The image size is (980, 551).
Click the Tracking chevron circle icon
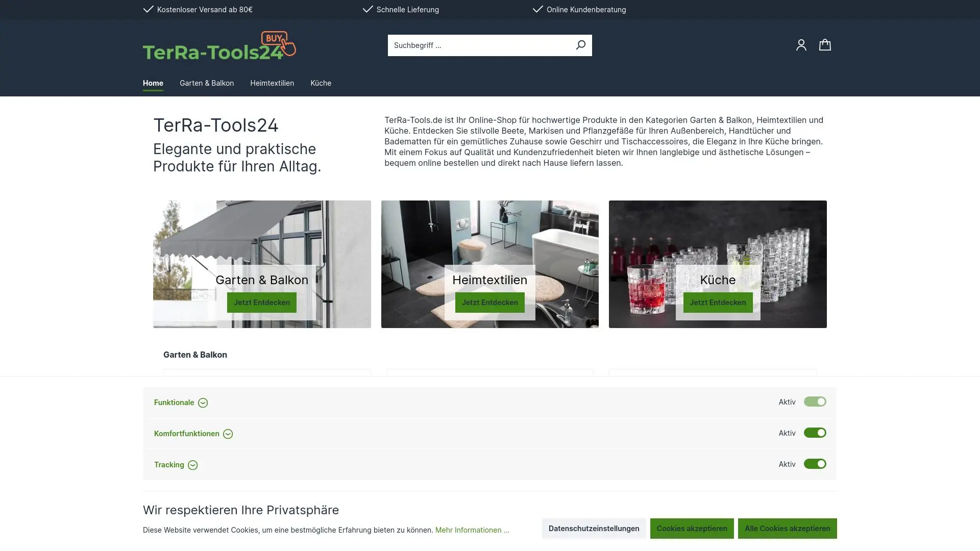click(192, 465)
